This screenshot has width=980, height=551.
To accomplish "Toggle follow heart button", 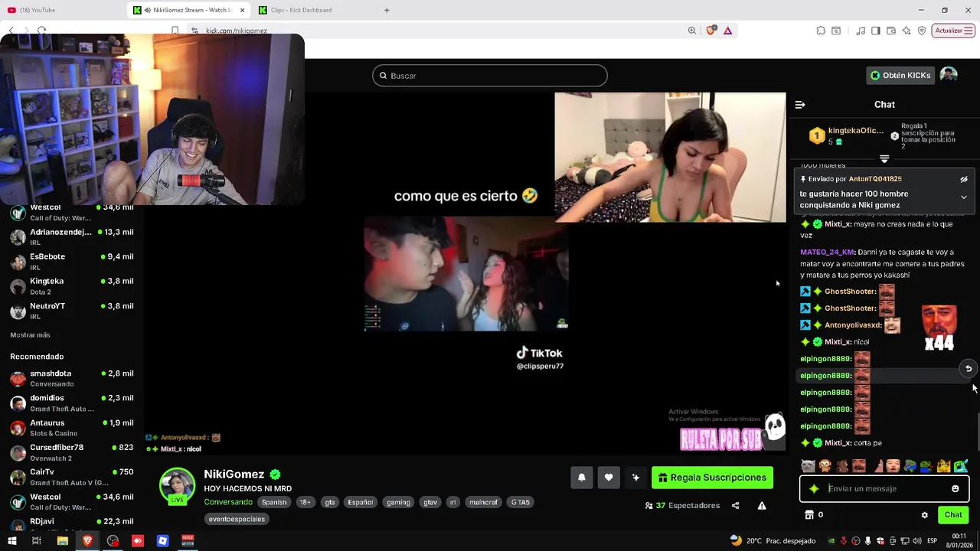I will point(609,478).
